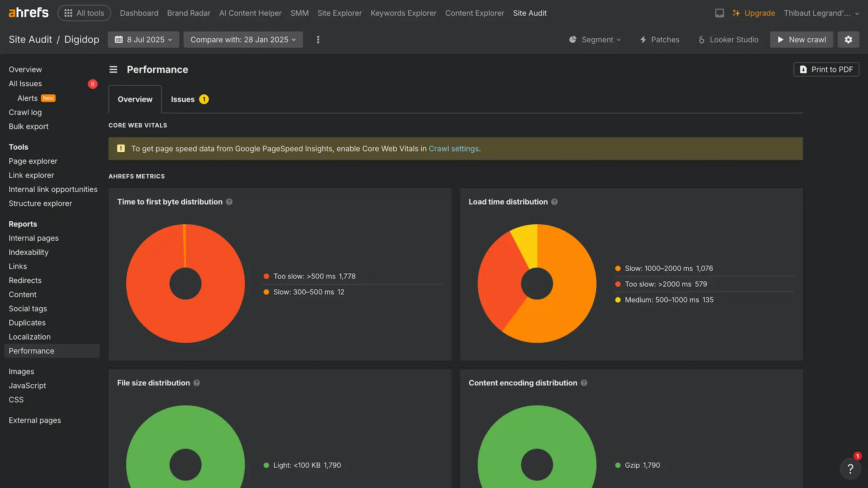Open the 8 Jul 2025 date picker
The height and width of the screenshot is (488, 868).
[143, 39]
